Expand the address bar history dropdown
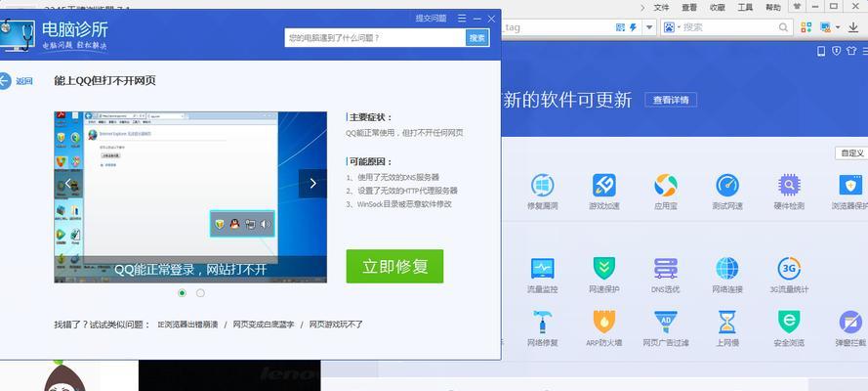The width and height of the screenshot is (868, 391). (650, 27)
